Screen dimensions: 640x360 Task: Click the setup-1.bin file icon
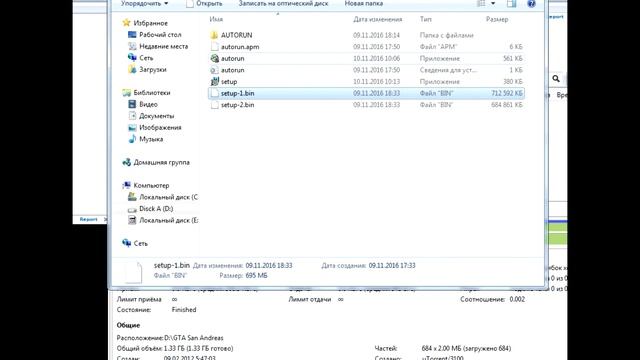coord(214,93)
